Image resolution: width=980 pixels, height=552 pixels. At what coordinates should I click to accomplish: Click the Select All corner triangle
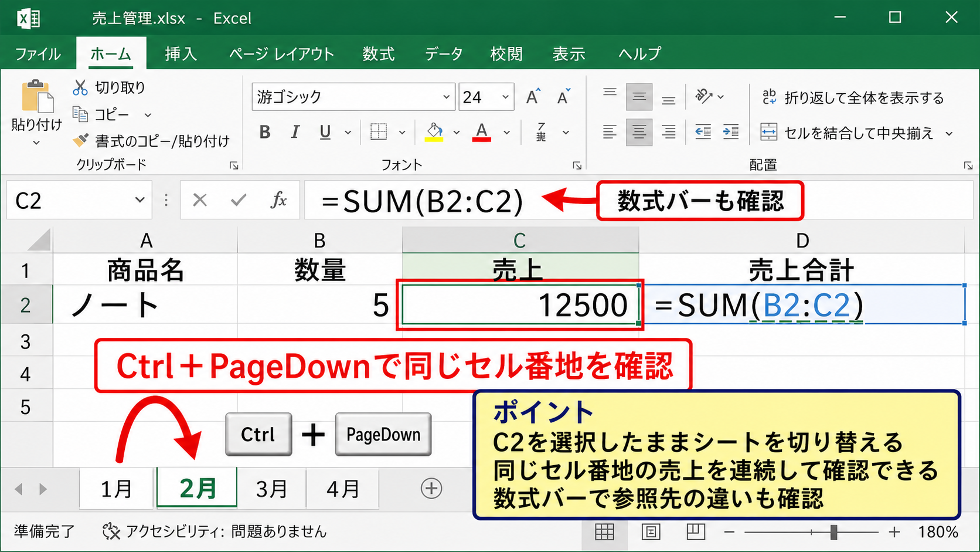[x=39, y=240]
